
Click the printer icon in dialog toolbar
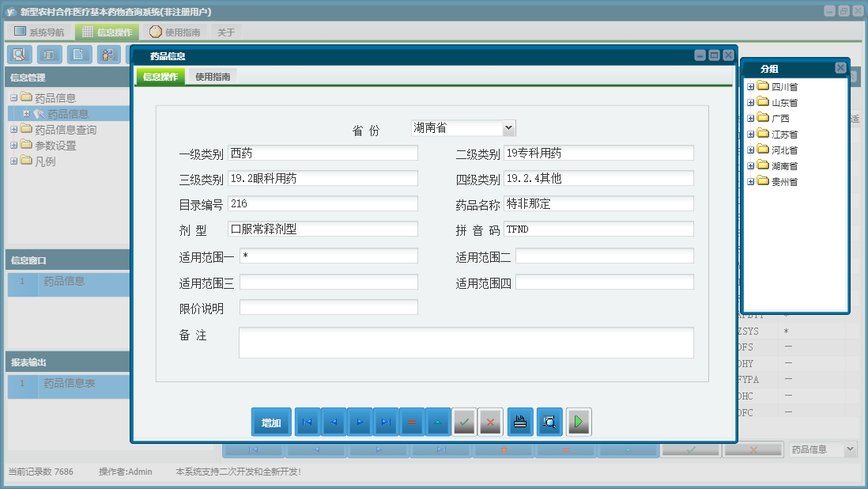(520, 422)
